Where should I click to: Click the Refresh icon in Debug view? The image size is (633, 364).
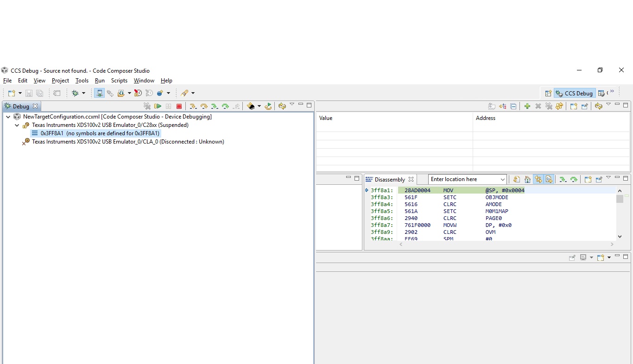[x=282, y=106]
